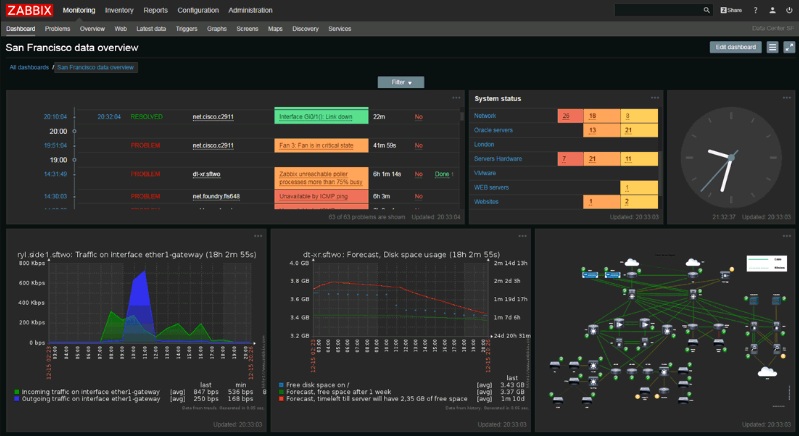The width and height of the screenshot is (799, 436).
Task: Click Zabbix unreachable poller processes trigger
Action: [x=321, y=178]
